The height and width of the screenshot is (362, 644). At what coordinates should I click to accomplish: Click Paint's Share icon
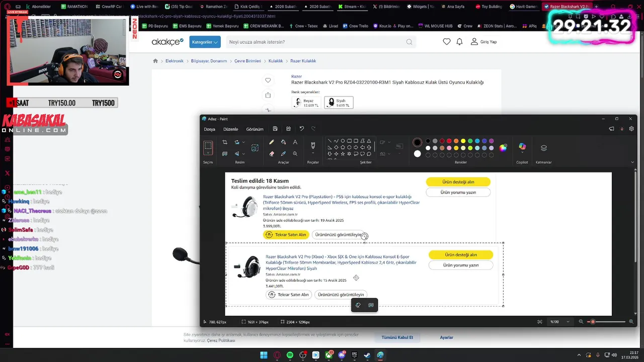point(288,129)
